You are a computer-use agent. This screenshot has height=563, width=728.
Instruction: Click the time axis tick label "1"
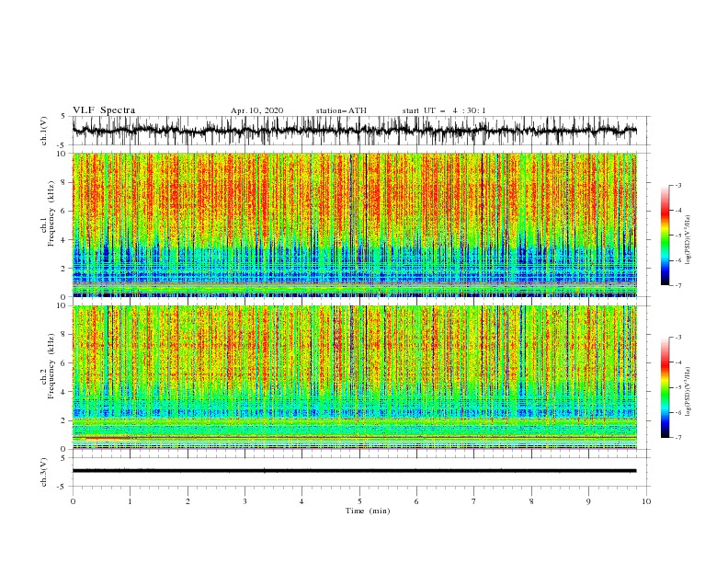[x=130, y=501]
